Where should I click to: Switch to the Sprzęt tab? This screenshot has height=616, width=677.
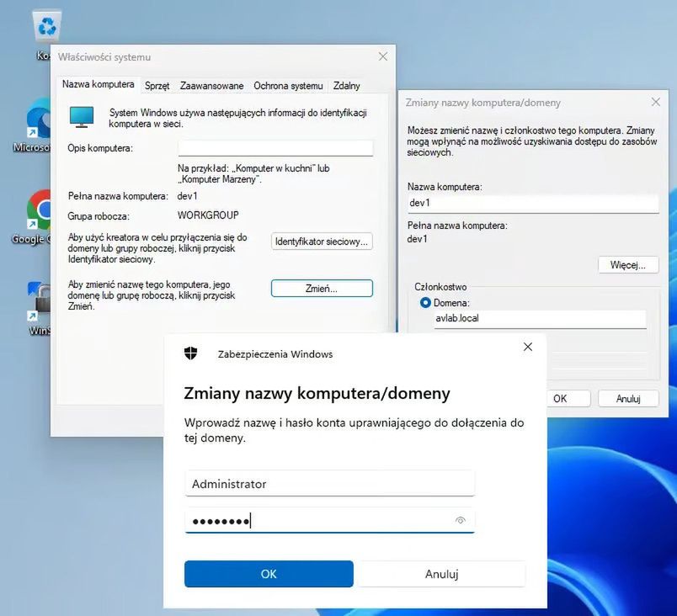pos(157,86)
